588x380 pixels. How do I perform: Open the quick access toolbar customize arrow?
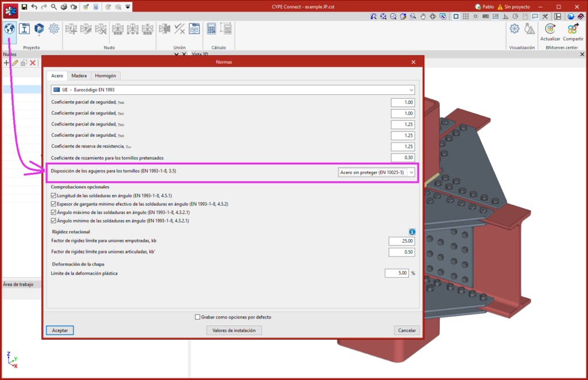[x=127, y=6]
